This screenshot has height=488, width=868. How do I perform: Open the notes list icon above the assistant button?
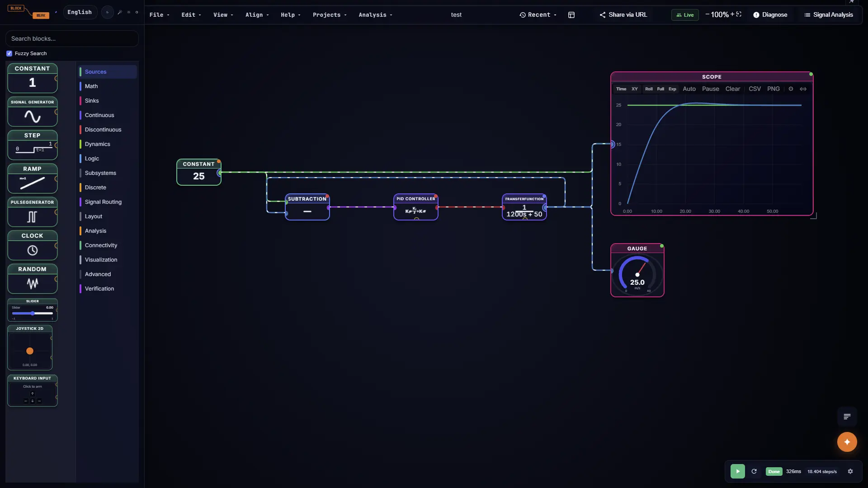pos(847,417)
